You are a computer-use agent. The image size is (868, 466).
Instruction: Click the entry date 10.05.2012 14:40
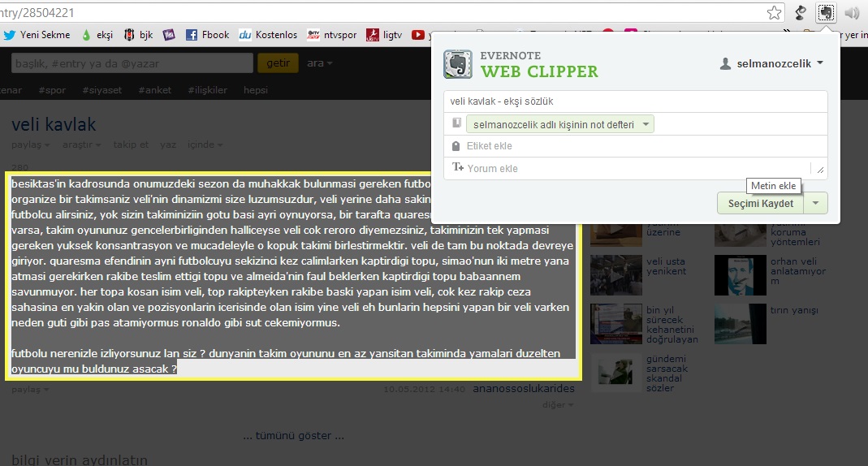(424, 390)
